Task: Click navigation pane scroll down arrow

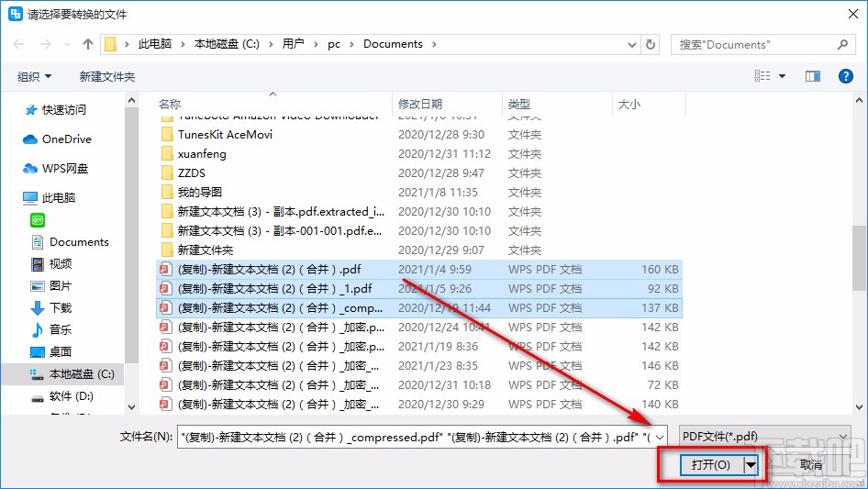Action: 132,407
